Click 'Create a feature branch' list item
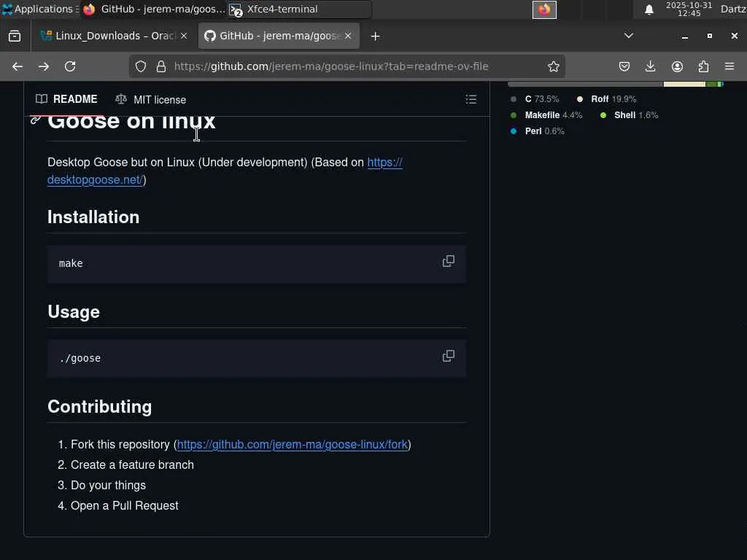Image resolution: width=747 pixels, height=560 pixels. point(133,464)
